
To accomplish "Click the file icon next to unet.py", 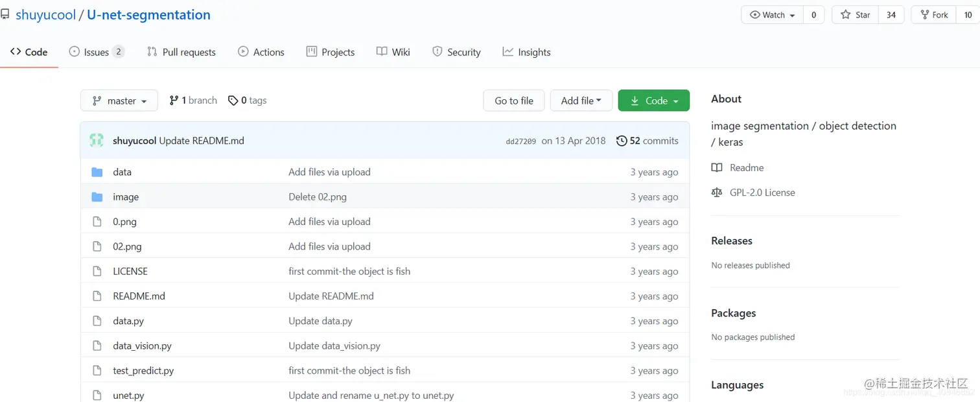I will (97, 395).
